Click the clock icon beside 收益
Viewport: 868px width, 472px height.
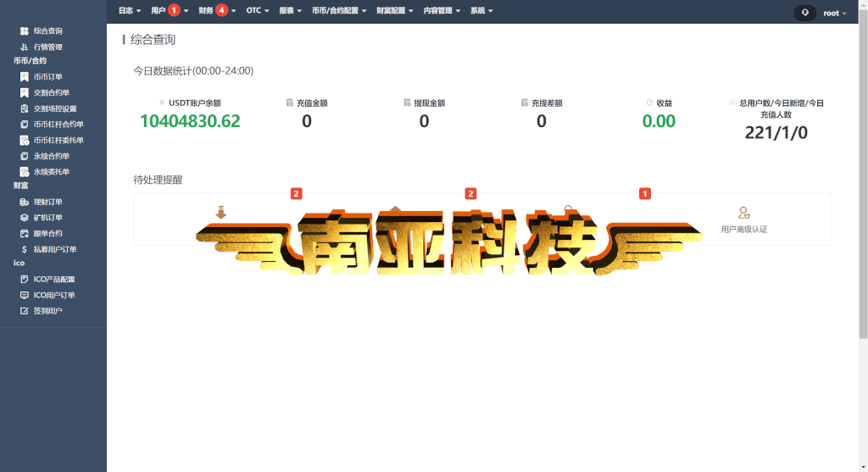[649, 103]
